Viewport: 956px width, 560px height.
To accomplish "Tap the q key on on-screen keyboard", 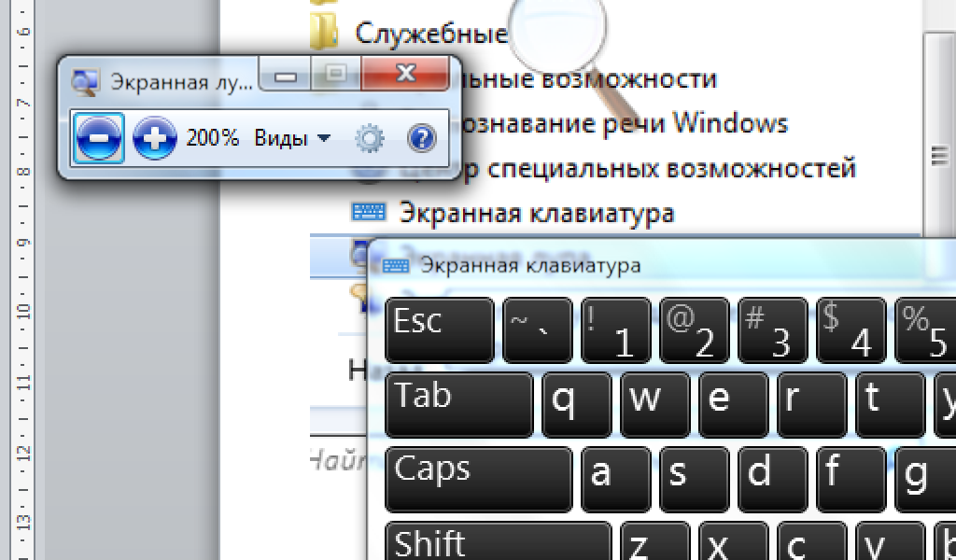I will [x=577, y=405].
